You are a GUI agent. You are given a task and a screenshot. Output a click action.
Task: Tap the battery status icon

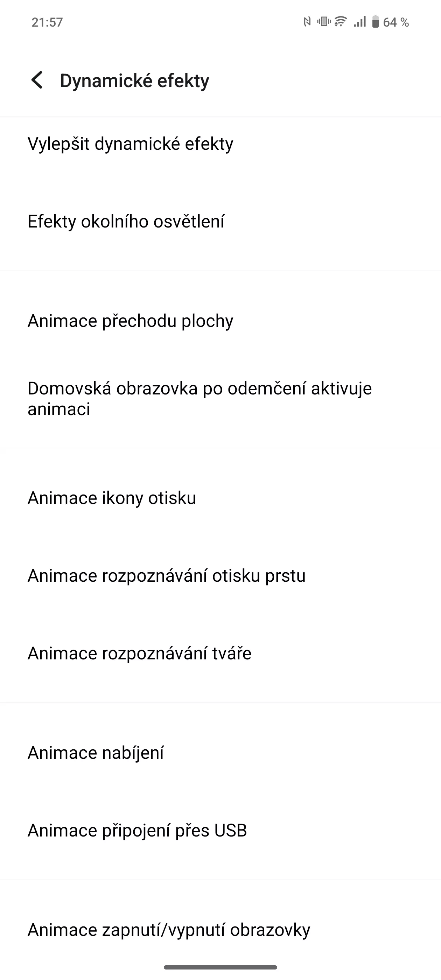(375, 22)
